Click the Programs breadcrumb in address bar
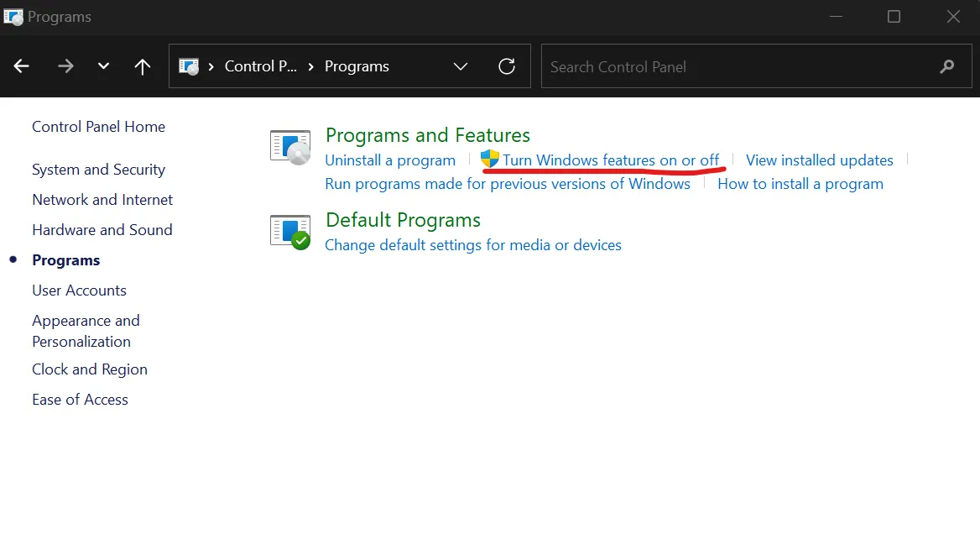Image resolution: width=980 pixels, height=555 pixels. 357,66
